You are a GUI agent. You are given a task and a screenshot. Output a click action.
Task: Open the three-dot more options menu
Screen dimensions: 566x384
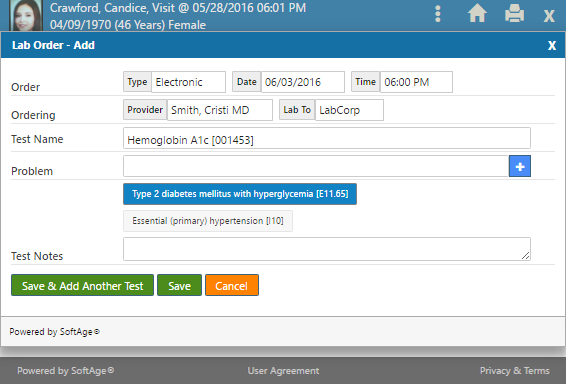pos(438,14)
